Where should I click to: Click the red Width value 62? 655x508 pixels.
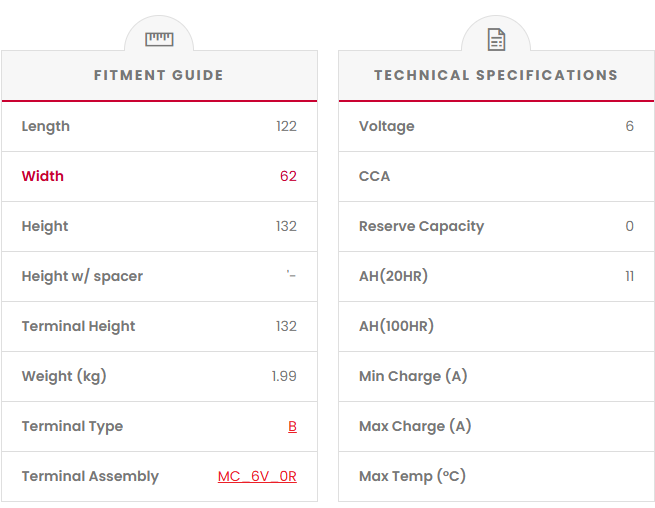point(288,176)
